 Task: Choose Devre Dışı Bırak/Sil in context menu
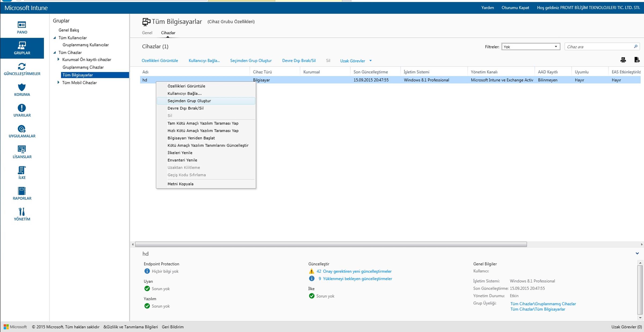(x=206, y=108)
